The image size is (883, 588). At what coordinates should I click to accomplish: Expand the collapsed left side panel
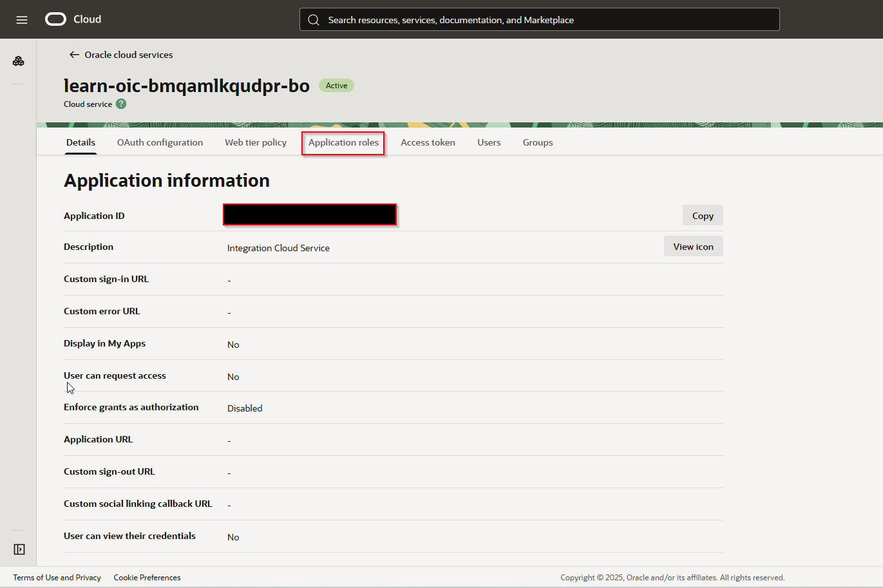point(19,549)
